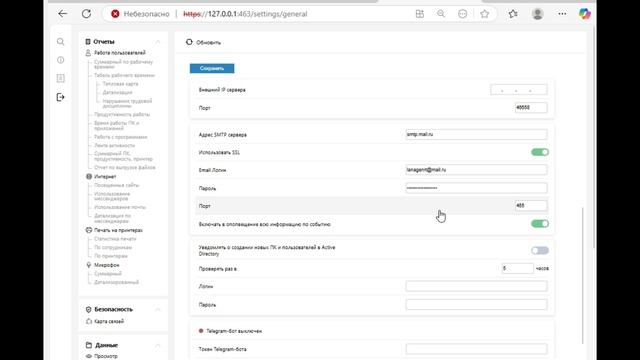Image resolution: width=640 pixels, height=360 pixels.
Task: Toggle the Использовать SSL switch
Action: click(x=540, y=152)
